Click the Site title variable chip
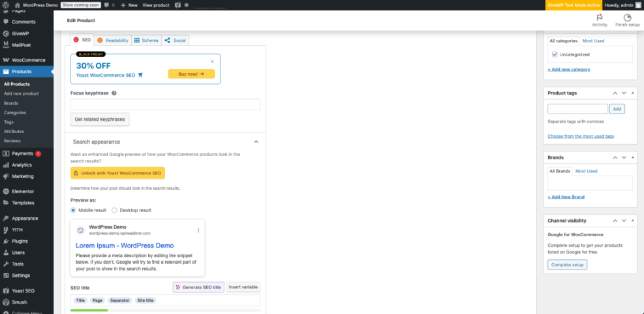Viewport: 644px width, 314px height. (145, 300)
